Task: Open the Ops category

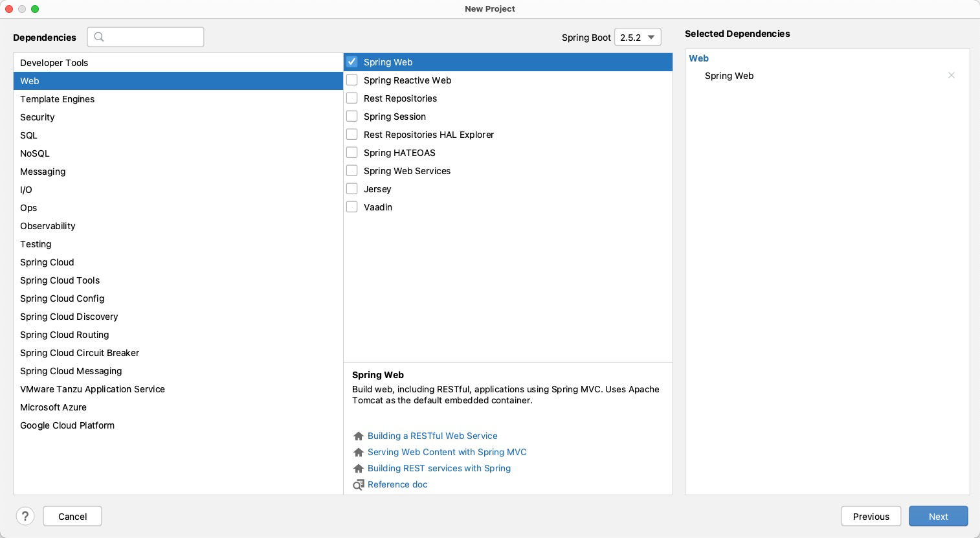Action: coord(178,208)
